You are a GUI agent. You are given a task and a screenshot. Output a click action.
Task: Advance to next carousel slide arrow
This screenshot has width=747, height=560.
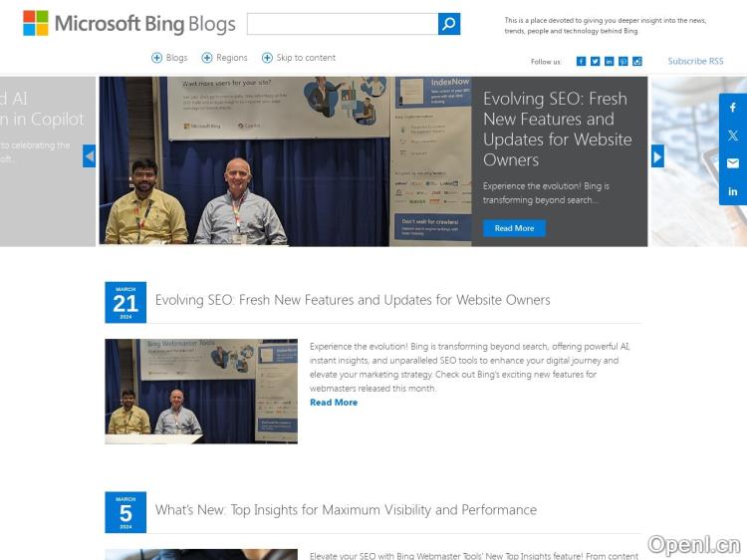[657, 155]
